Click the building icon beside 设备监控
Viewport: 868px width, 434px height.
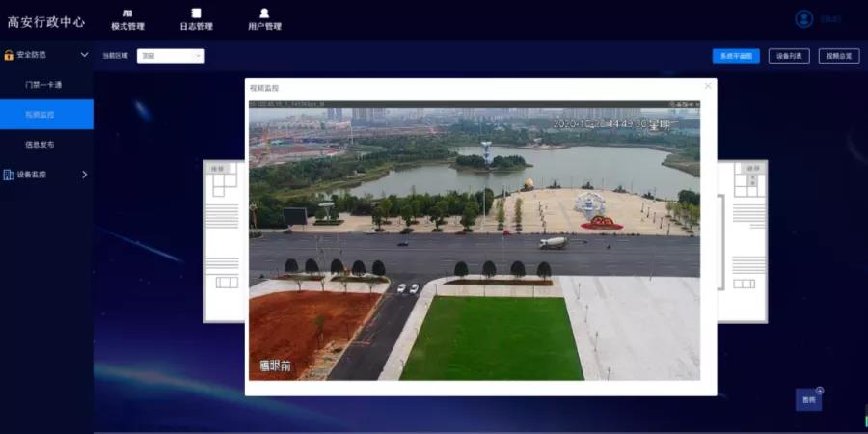pyautogui.click(x=9, y=175)
